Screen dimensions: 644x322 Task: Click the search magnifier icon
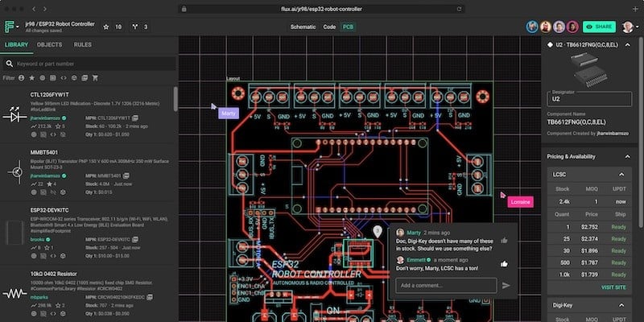tap(10, 64)
